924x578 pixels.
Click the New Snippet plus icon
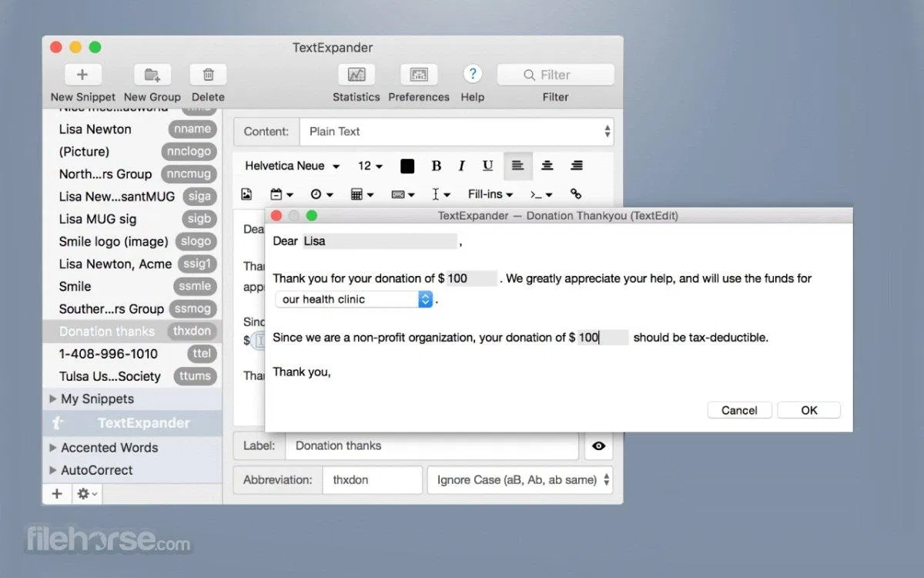click(x=83, y=75)
